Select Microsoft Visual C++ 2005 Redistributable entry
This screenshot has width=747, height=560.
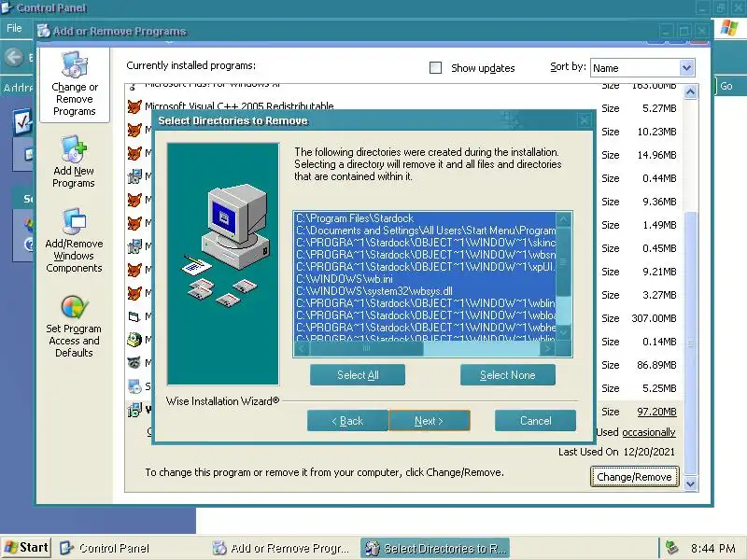[238, 106]
